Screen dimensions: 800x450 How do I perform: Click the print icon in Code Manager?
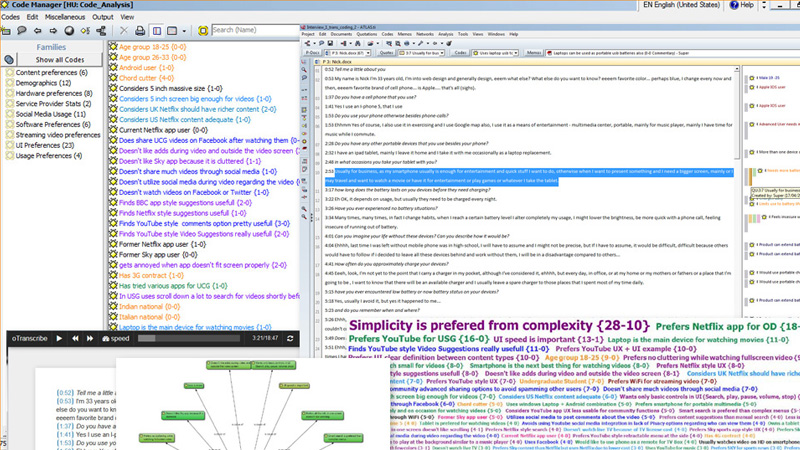140,31
